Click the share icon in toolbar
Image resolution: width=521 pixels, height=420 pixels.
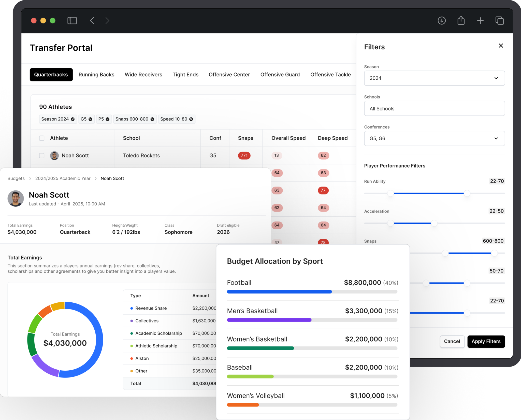(x=461, y=21)
